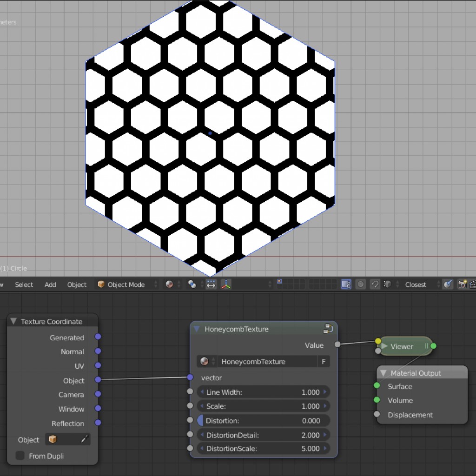The height and width of the screenshot is (476, 476).
Task: Click the translate manipulator arrows icon
Action: click(x=211, y=284)
